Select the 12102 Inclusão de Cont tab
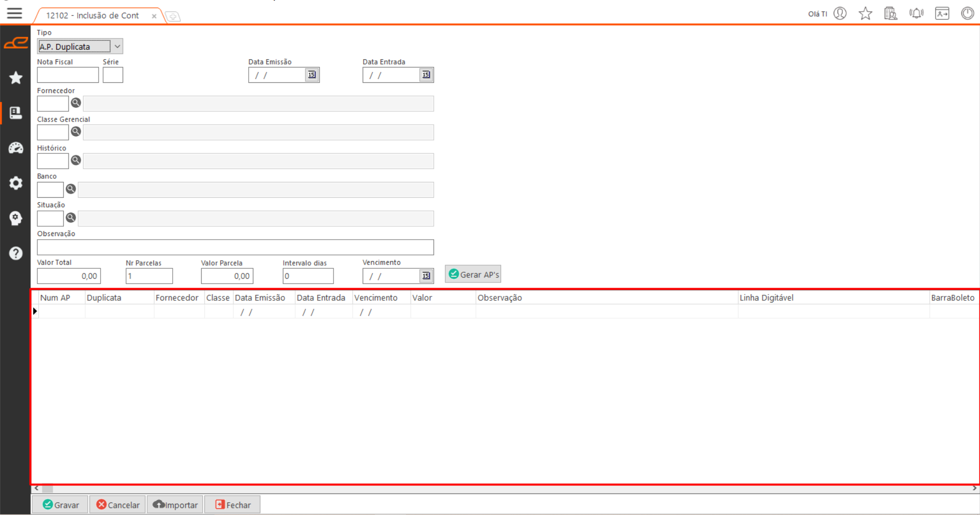 (x=93, y=16)
